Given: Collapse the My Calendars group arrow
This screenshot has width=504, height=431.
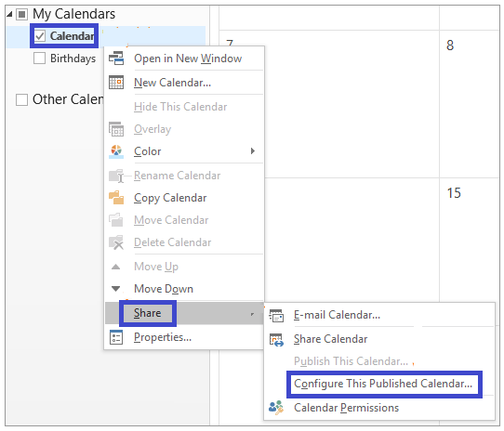Looking at the screenshot, I should (x=9, y=14).
